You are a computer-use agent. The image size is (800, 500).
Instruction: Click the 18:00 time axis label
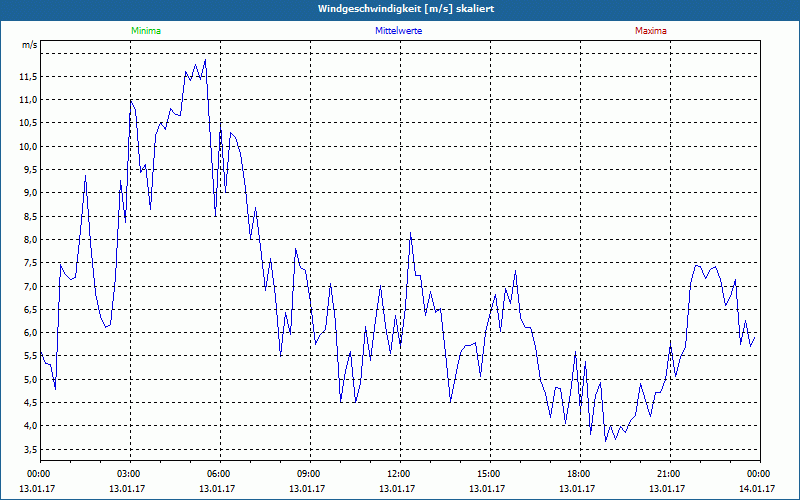click(580, 474)
